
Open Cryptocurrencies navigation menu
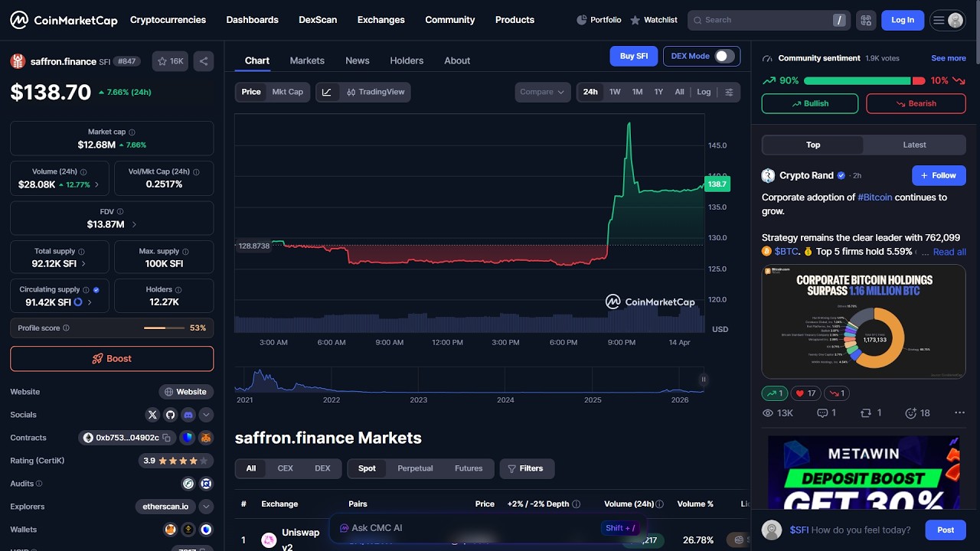point(168,20)
